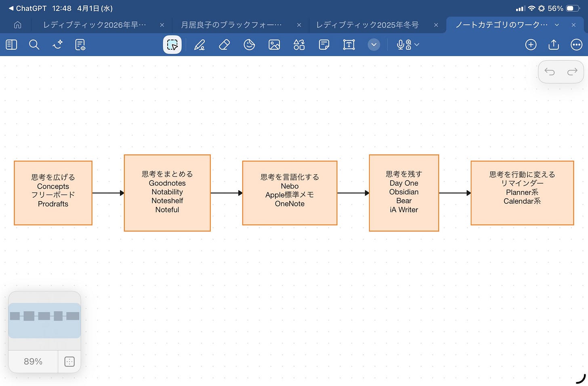Image resolution: width=588 pixels, height=386 pixels.
Task: Switch to レディブティック2025年冬号 tab
Action: click(367, 25)
